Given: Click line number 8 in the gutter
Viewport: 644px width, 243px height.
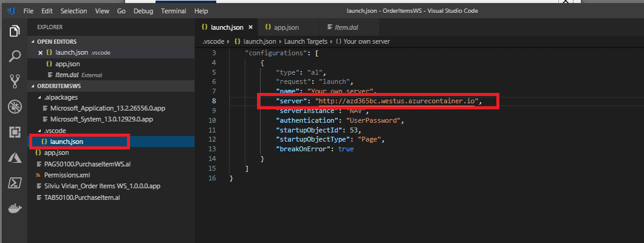Looking at the screenshot, I should coord(214,101).
